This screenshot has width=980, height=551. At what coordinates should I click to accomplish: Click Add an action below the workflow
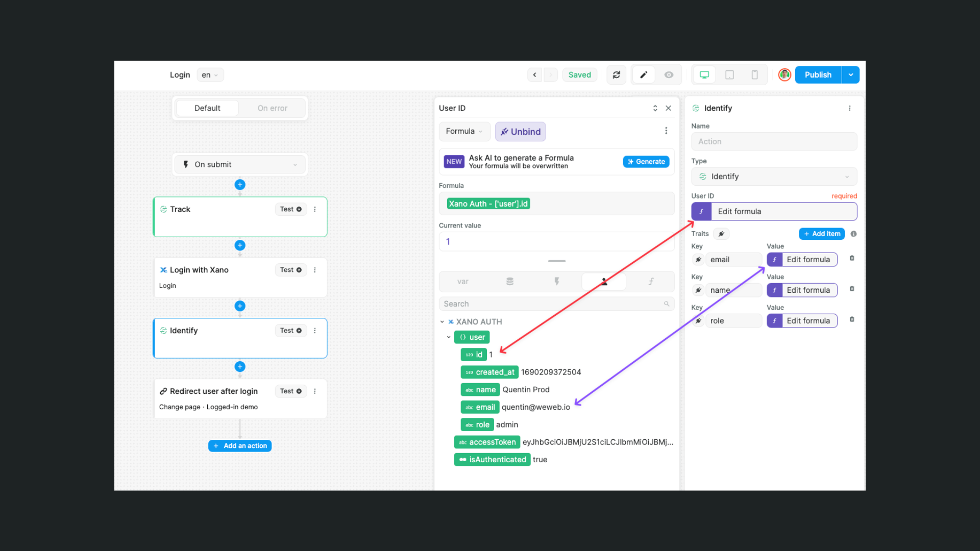(240, 445)
